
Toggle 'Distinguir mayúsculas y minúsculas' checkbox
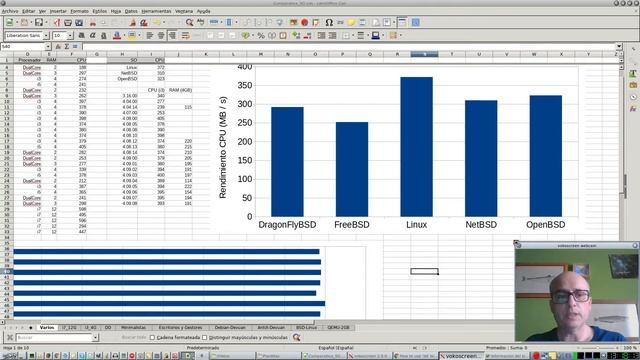point(204,338)
